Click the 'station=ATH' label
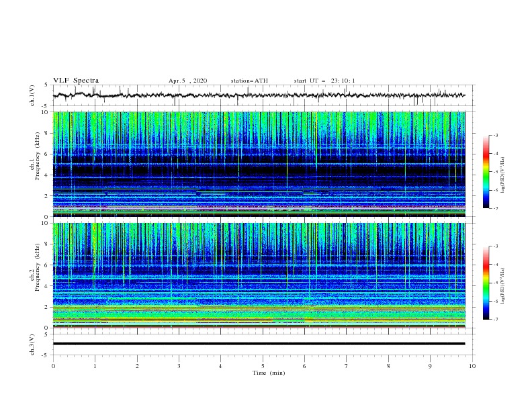Viewport: 532px width, 411px height. (249, 81)
